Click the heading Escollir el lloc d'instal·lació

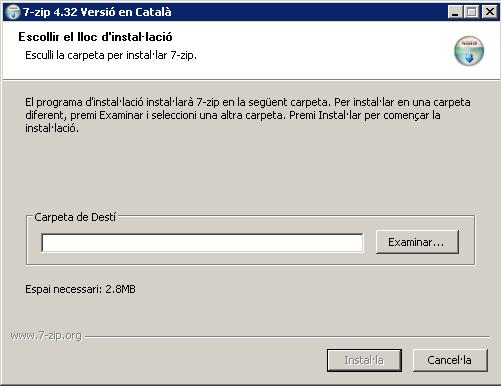95,37
